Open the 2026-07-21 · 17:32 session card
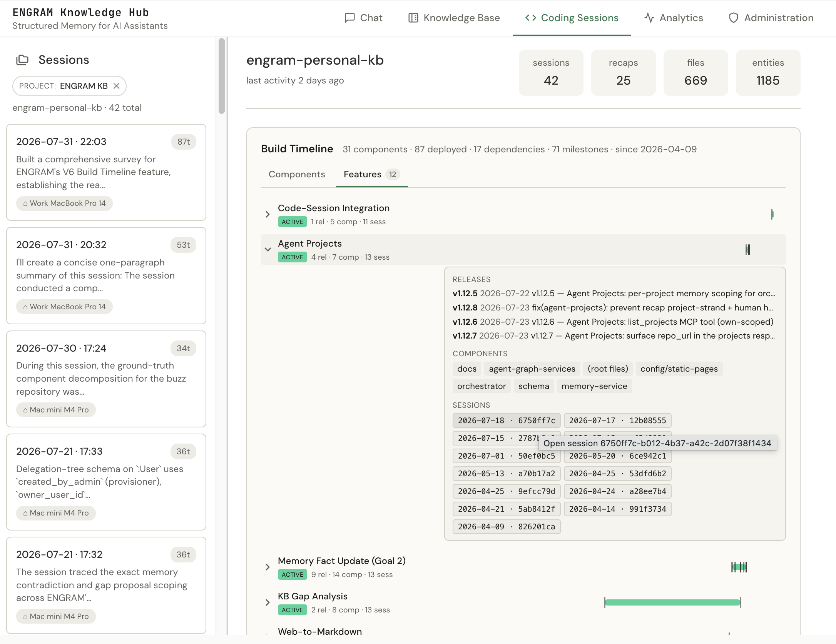The image size is (836, 644). pos(106,586)
